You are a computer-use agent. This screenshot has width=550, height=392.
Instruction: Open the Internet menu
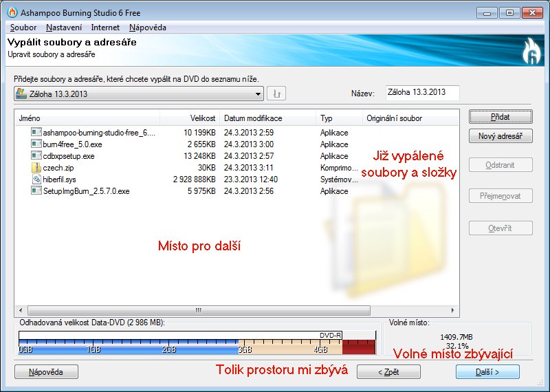pos(105,28)
